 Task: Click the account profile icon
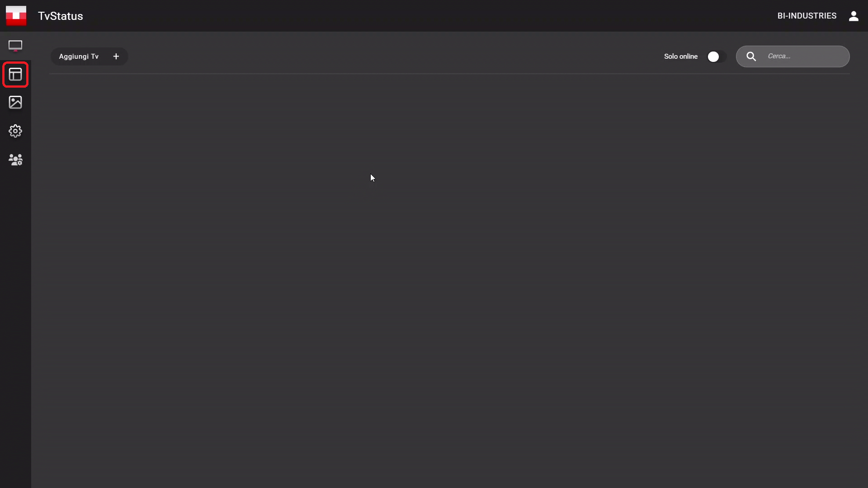(854, 16)
